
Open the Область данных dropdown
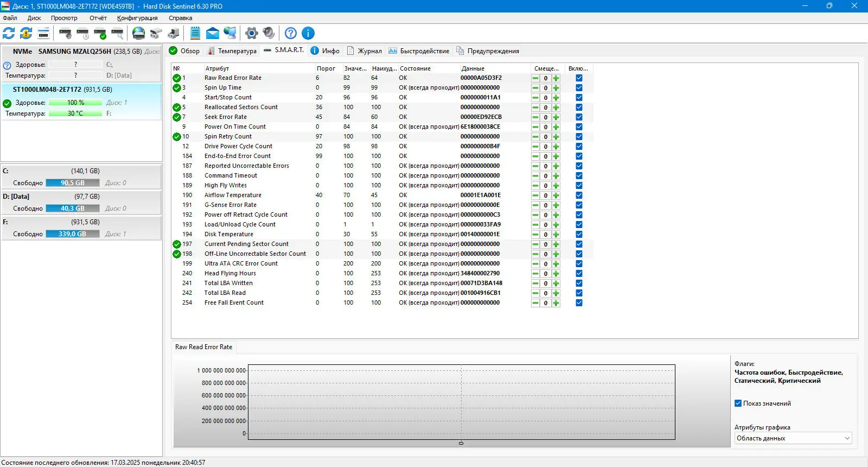tap(793, 438)
